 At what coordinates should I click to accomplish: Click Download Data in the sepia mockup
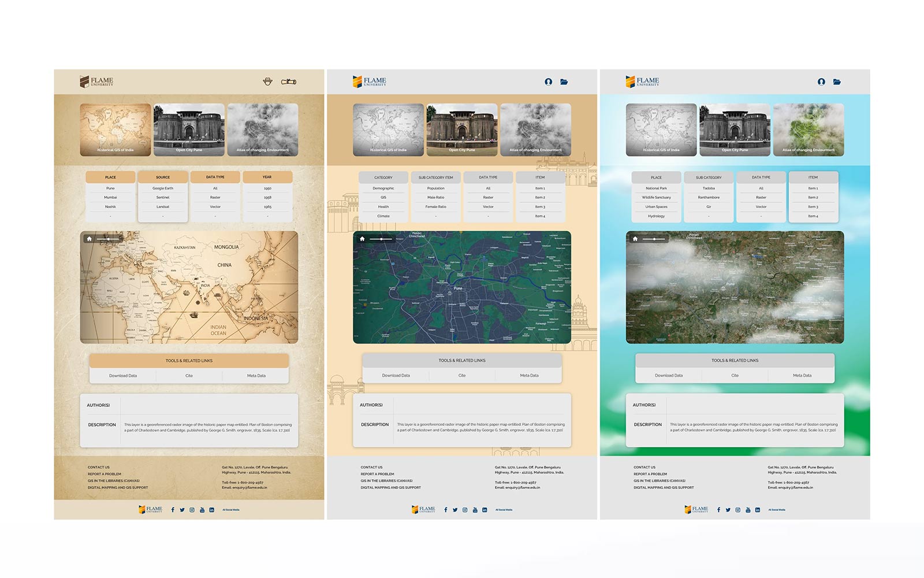point(123,376)
